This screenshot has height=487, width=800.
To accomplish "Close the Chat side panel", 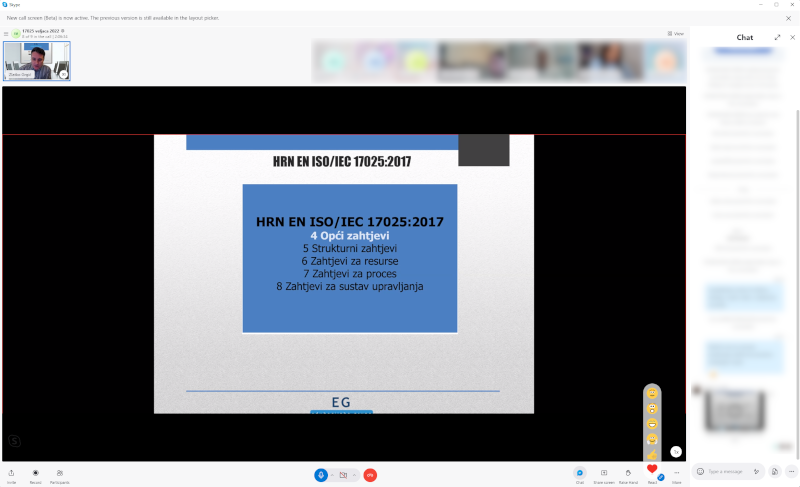I will click(x=792, y=37).
